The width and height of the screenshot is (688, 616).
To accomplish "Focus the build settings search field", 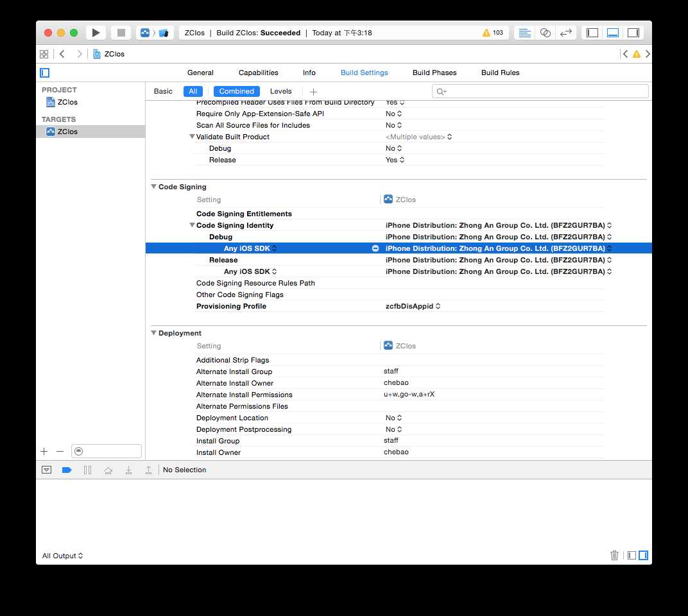I will tap(540, 91).
